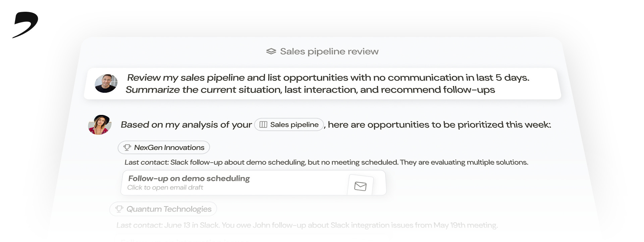The image size is (644, 242).
Task: Click the "Based on my analysis" response text
Action: point(186,125)
